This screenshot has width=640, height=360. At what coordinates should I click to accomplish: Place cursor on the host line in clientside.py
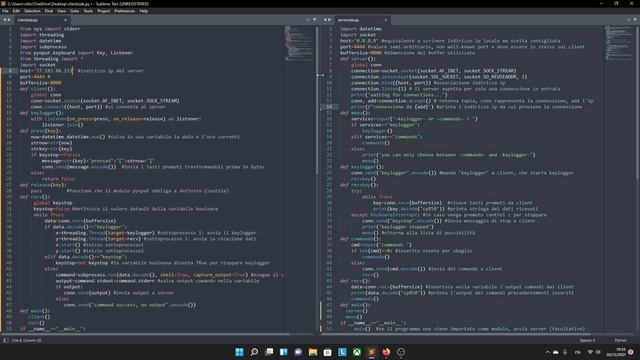tap(82, 71)
